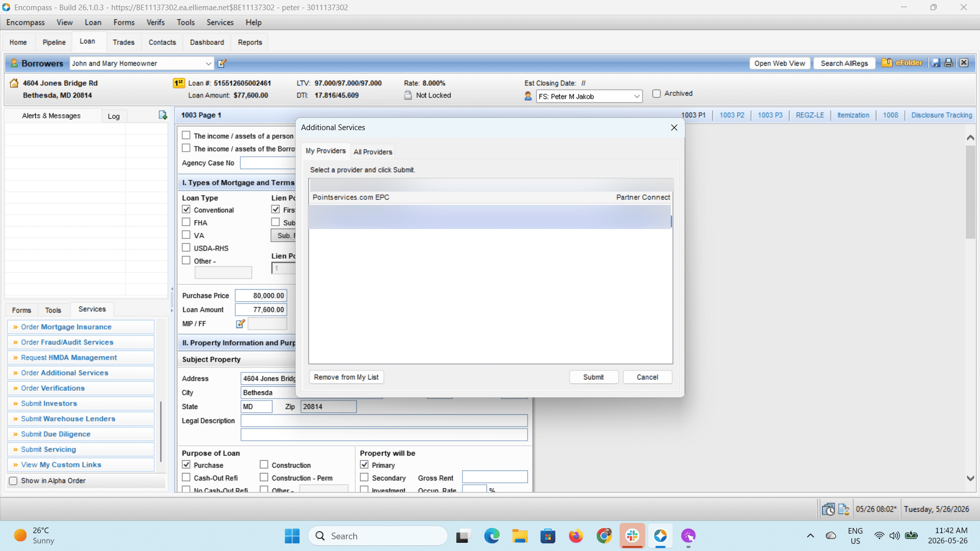Launch Firefox from the taskbar
Screen dimensions: 980x551
point(576,536)
